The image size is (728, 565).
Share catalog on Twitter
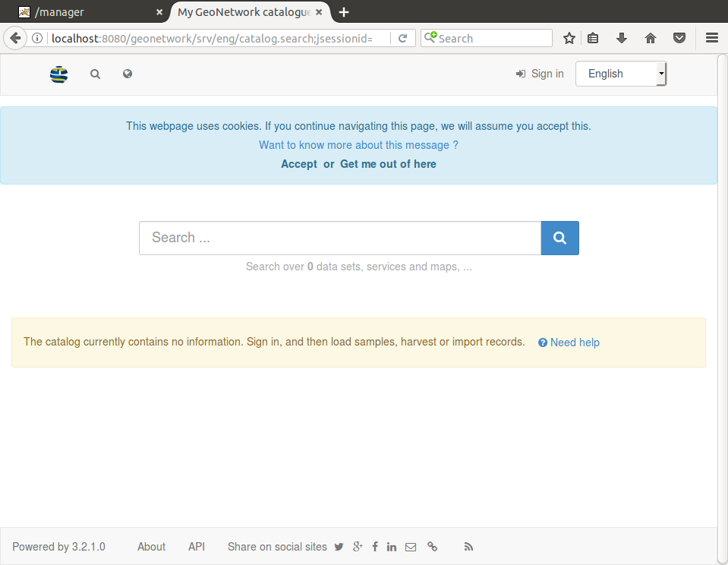click(339, 547)
